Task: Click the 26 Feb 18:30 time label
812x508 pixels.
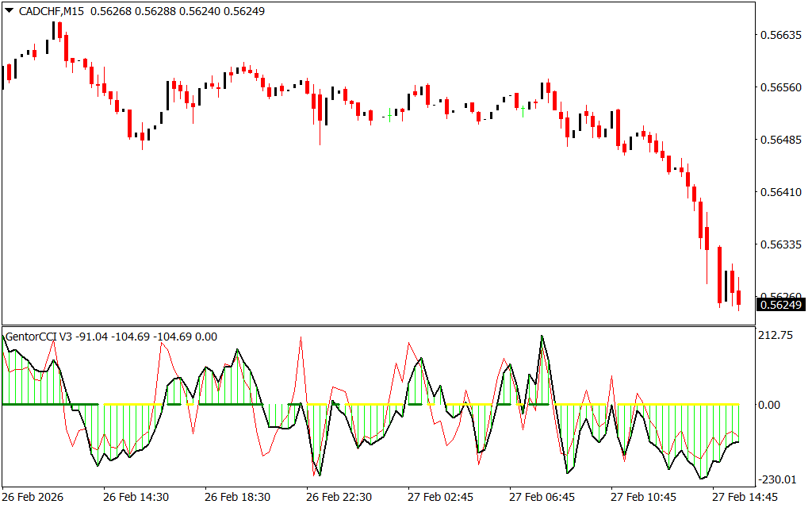Action: click(x=237, y=497)
